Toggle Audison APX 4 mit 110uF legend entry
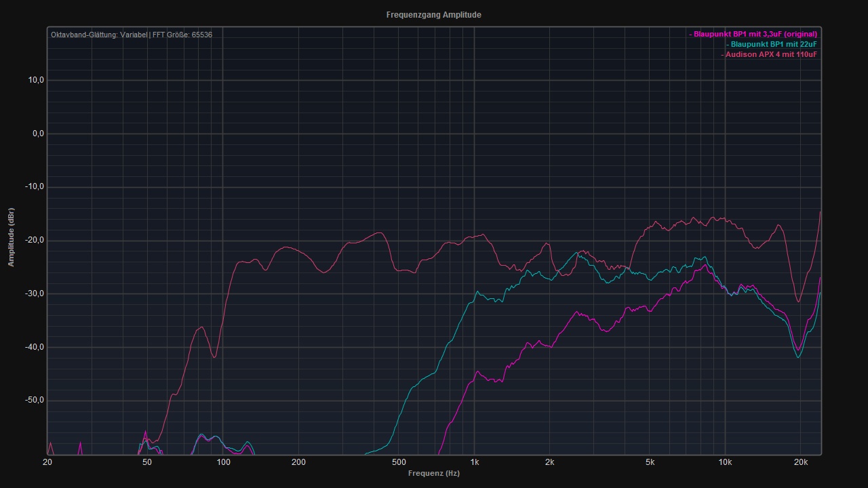This screenshot has height=488, width=868. pos(770,54)
